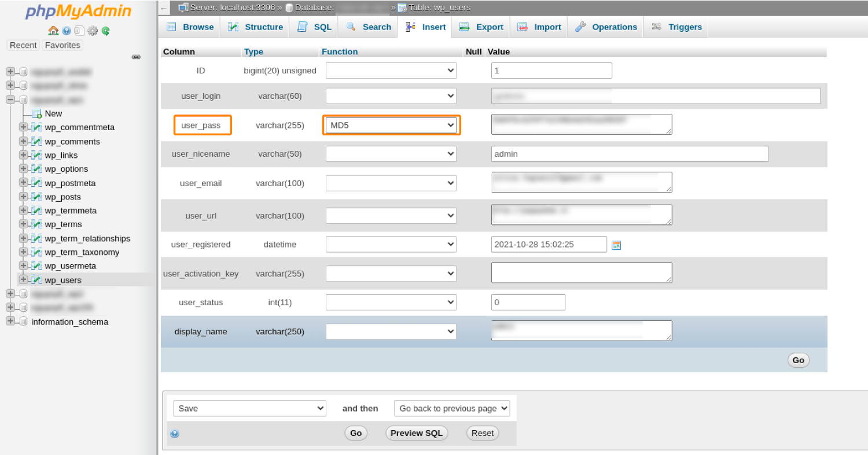Click the link-with-main-panel chain icon
The height and width of the screenshot is (455, 868).
click(136, 57)
